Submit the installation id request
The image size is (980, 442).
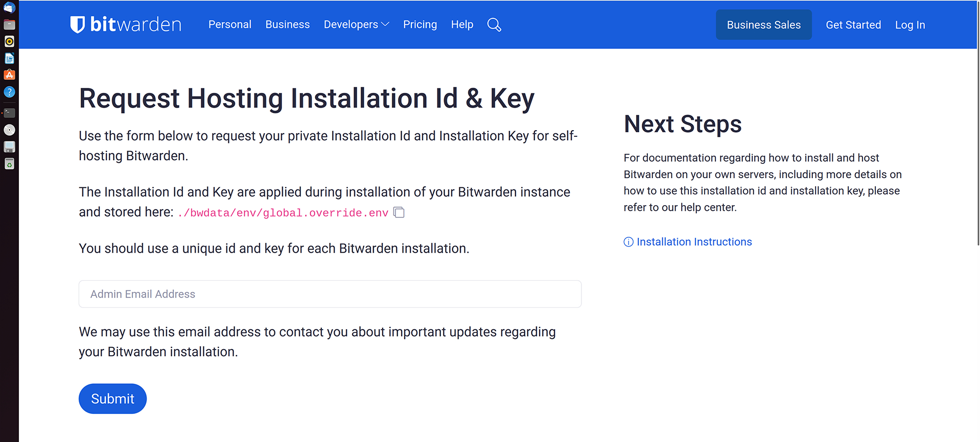click(x=112, y=399)
